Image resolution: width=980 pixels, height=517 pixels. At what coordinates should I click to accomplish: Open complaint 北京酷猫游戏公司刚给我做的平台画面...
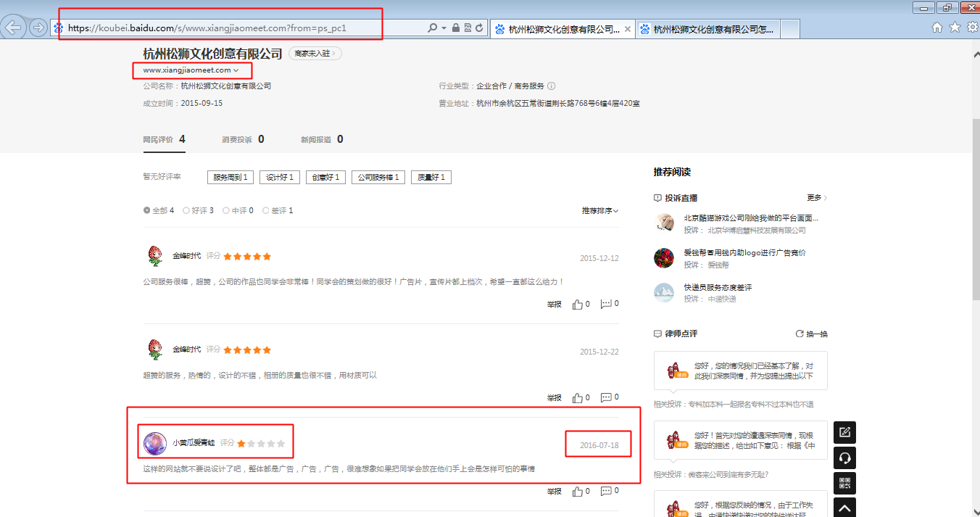click(751, 218)
